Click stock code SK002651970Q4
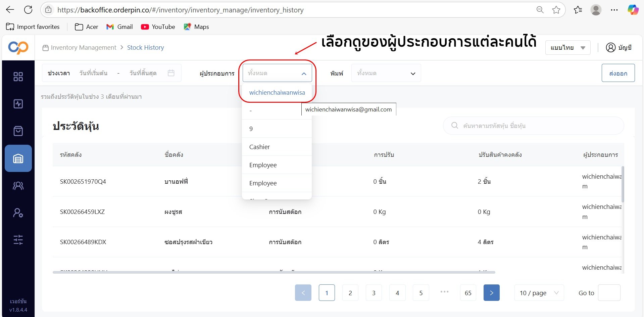The image size is (644, 317). pos(83,182)
